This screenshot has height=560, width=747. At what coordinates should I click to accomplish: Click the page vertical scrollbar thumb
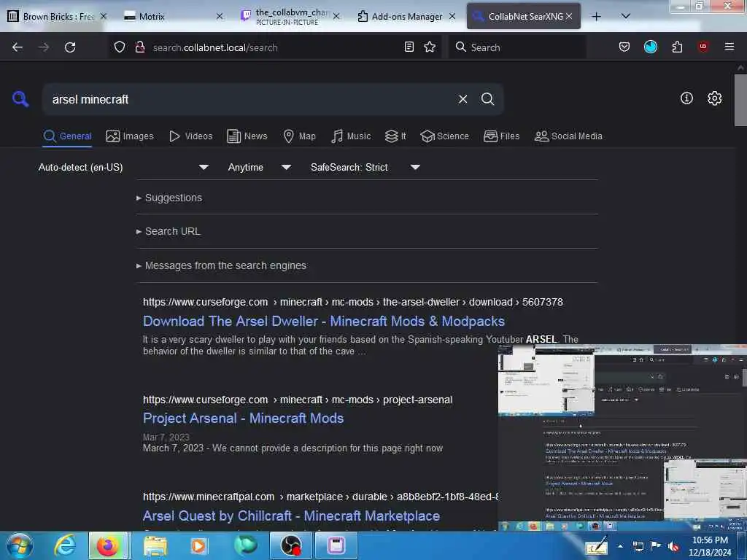740,100
